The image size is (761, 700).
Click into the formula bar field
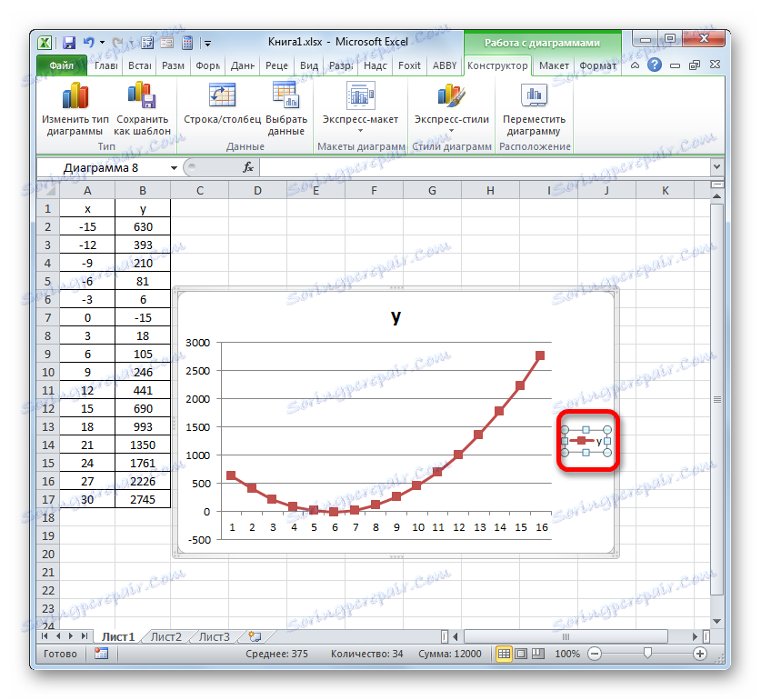click(x=486, y=168)
